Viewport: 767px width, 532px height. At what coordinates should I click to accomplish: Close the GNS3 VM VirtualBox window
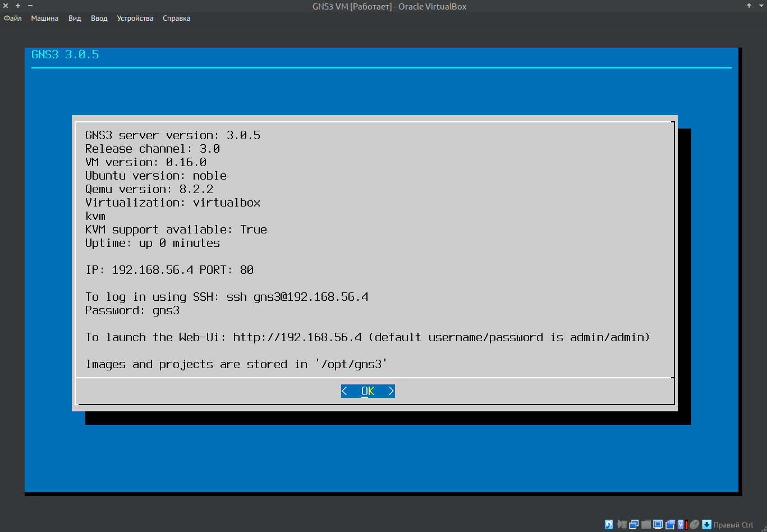tap(6, 6)
